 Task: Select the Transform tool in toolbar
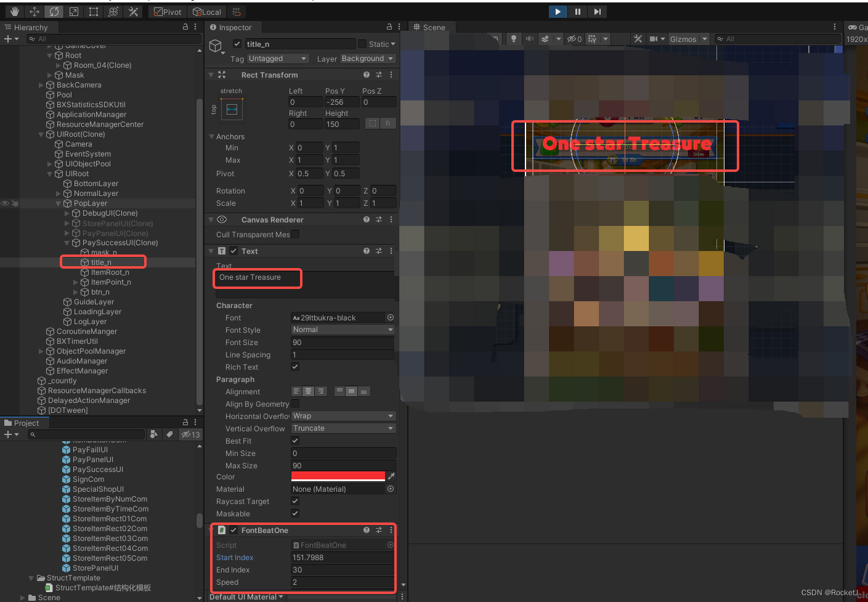click(113, 12)
